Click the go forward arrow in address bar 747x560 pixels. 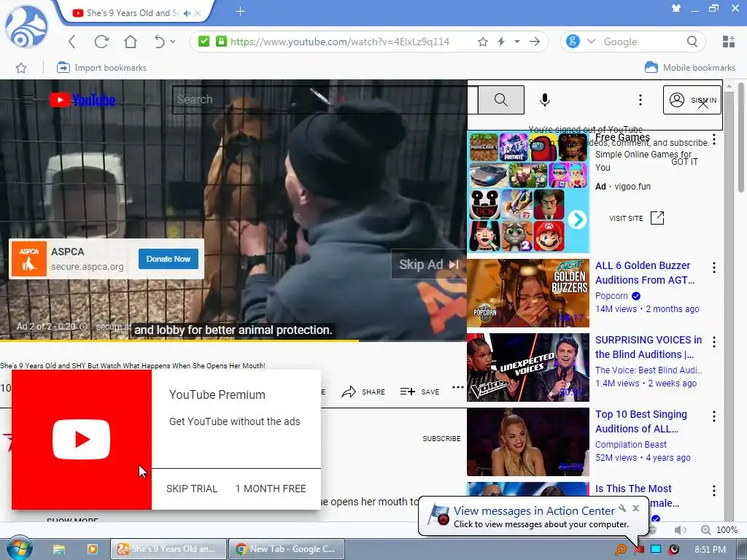point(535,42)
